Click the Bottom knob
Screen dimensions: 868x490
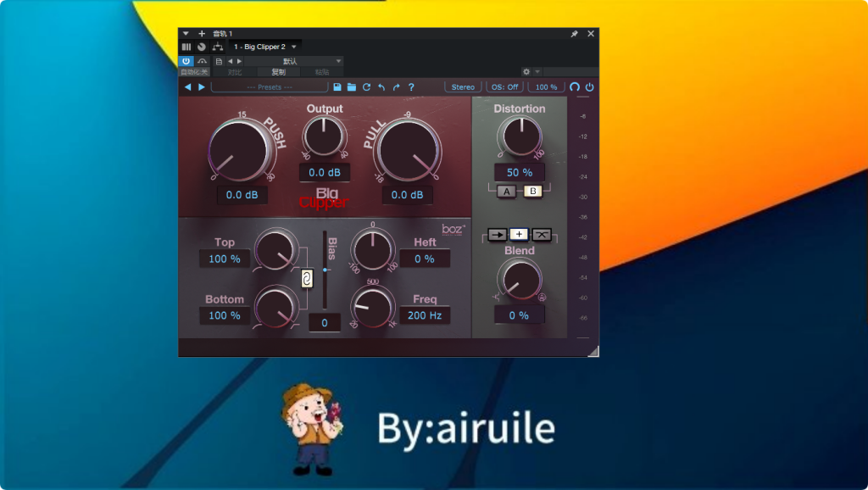[275, 307]
